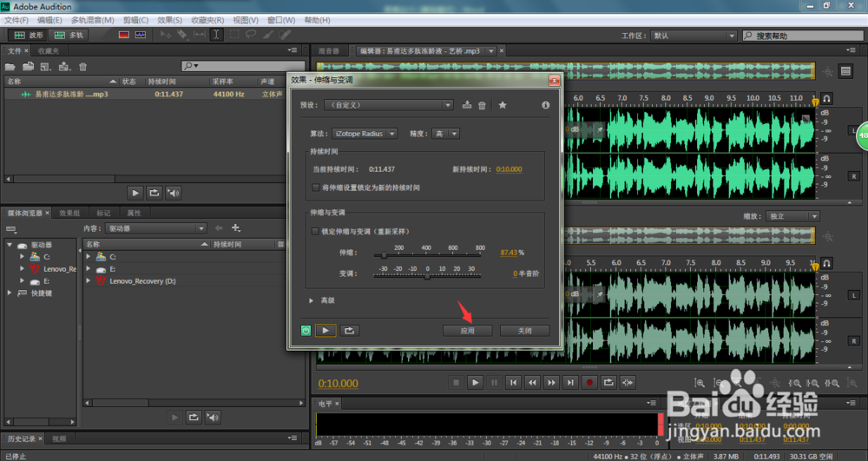Save effect preset icon in dialog

click(x=467, y=104)
